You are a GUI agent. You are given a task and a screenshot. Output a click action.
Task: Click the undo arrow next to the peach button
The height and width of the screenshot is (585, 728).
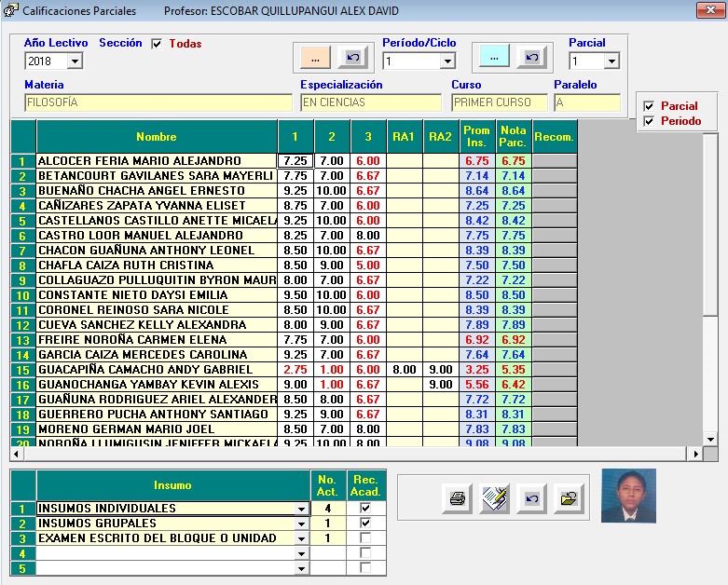[x=352, y=58]
